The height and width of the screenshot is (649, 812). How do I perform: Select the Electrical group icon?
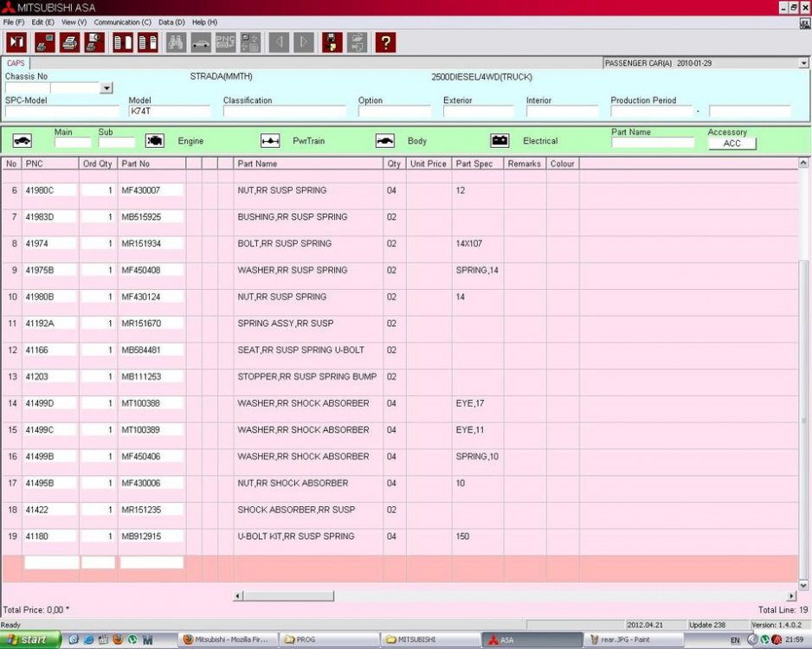coord(499,140)
